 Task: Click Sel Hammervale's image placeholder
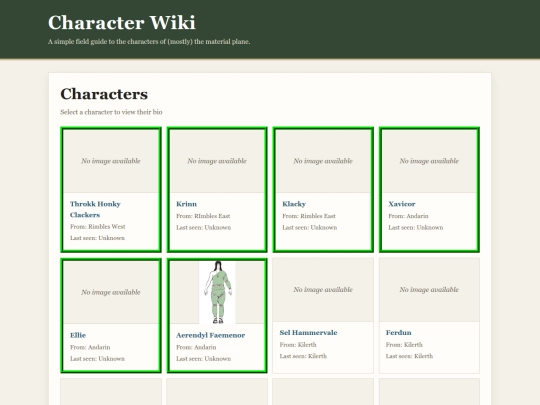click(323, 290)
